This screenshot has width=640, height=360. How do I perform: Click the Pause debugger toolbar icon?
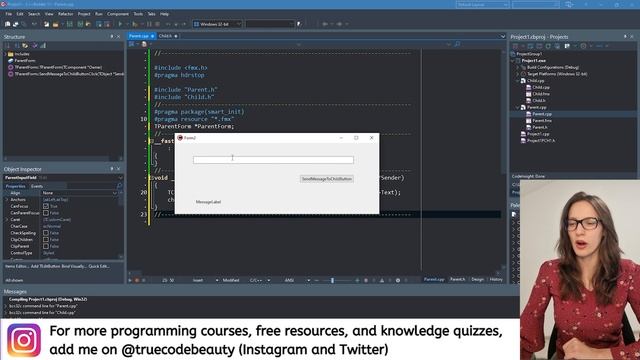(x=149, y=24)
